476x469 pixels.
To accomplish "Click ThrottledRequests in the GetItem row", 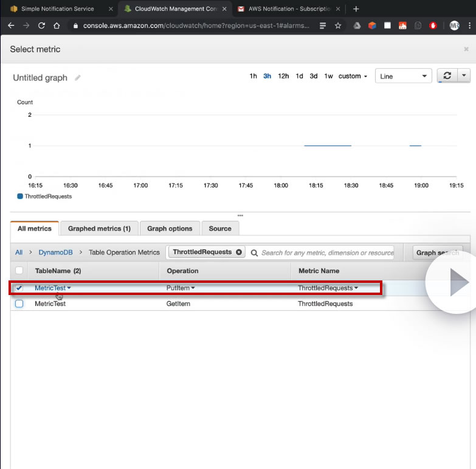I will click(325, 304).
